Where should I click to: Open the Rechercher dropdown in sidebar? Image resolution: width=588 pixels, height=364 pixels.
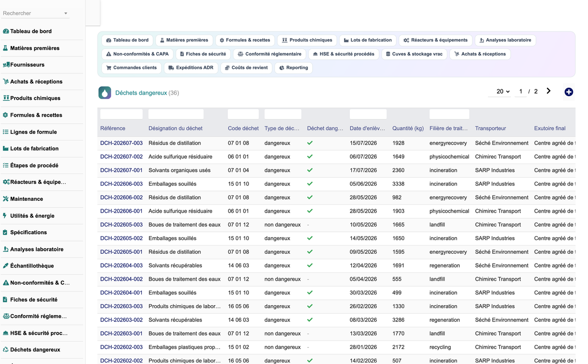pos(35,13)
